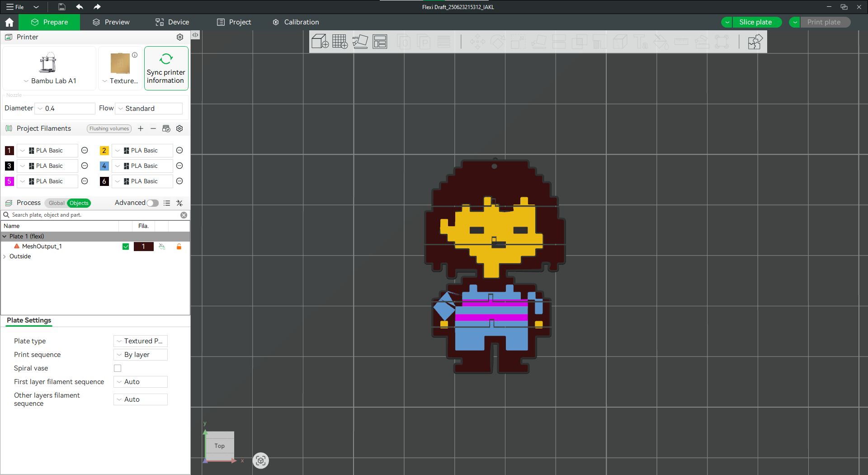The width and height of the screenshot is (868, 475).
Task: Open the nozzle Diameter dropdown
Action: (x=66, y=109)
